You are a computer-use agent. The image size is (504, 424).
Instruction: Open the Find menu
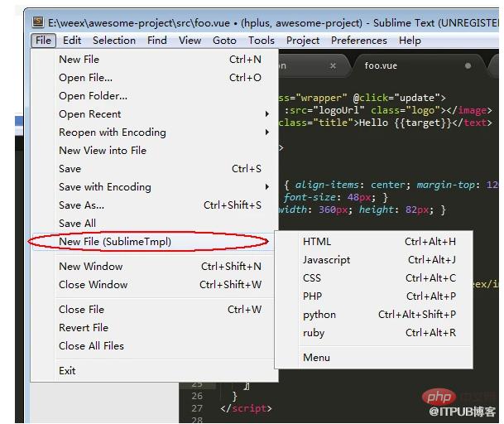(157, 41)
